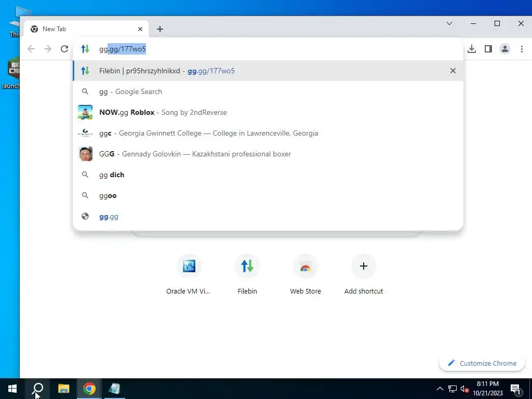This screenshot has width=532, height=399.
Task: Toggle the Chrome side panel icon
Action: 488,49
